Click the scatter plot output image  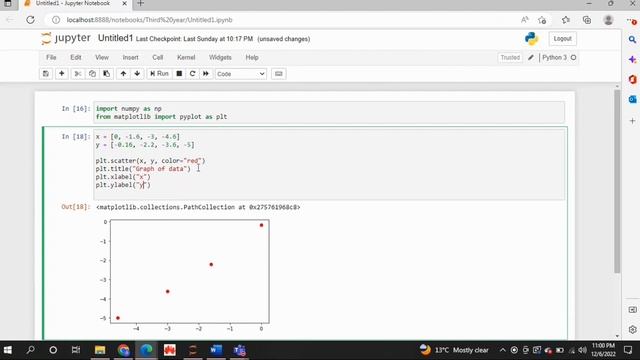[184, 276]
